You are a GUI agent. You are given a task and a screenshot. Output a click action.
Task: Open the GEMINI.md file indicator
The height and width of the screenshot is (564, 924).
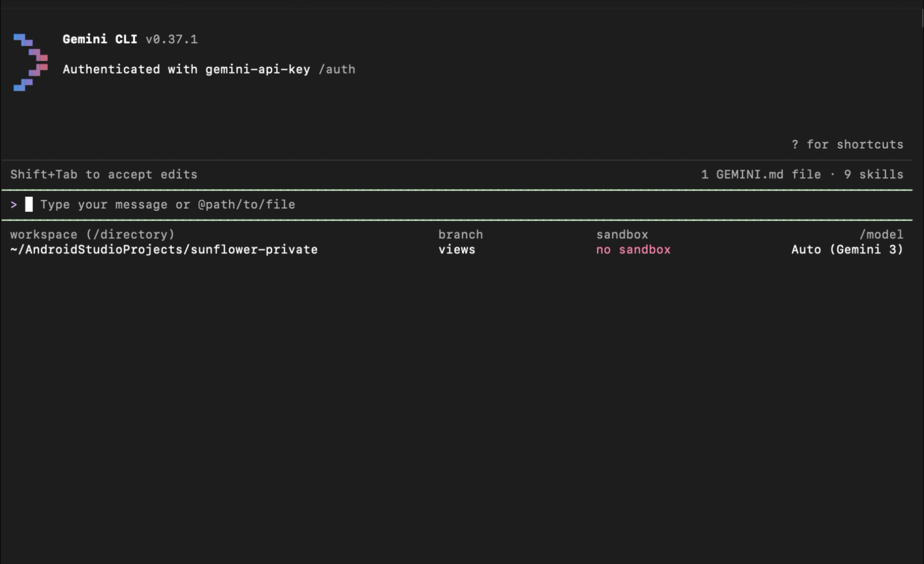click(761, 174)
